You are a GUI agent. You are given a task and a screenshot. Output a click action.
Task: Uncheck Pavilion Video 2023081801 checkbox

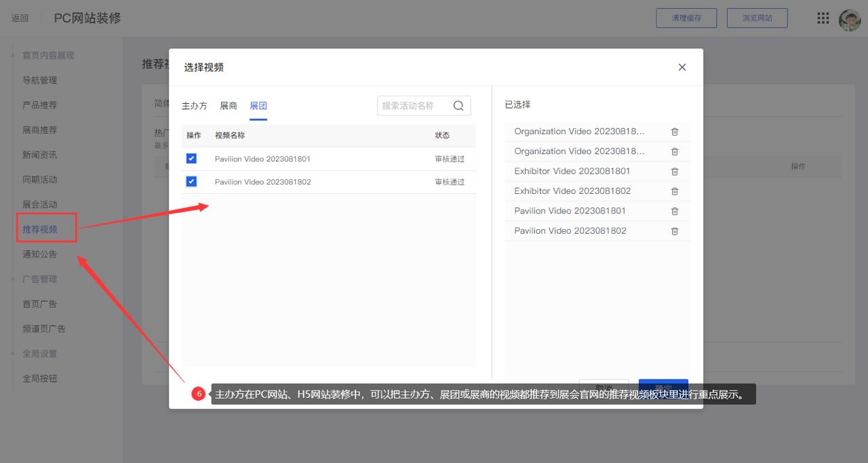click(191, 159)
